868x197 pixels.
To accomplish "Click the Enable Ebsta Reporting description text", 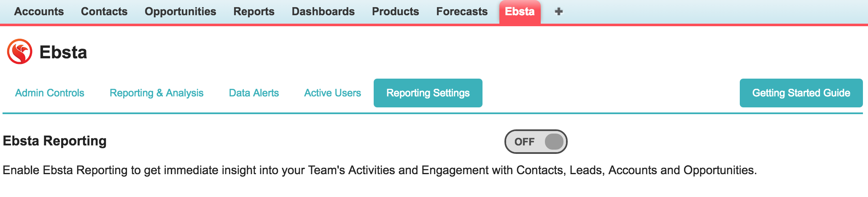I will [x=380, y=170].
